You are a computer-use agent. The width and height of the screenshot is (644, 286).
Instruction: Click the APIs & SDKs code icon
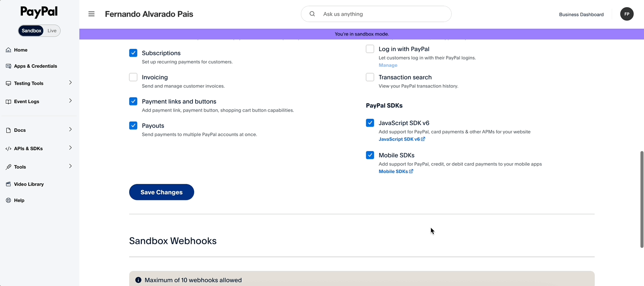[x=9, y=148]
